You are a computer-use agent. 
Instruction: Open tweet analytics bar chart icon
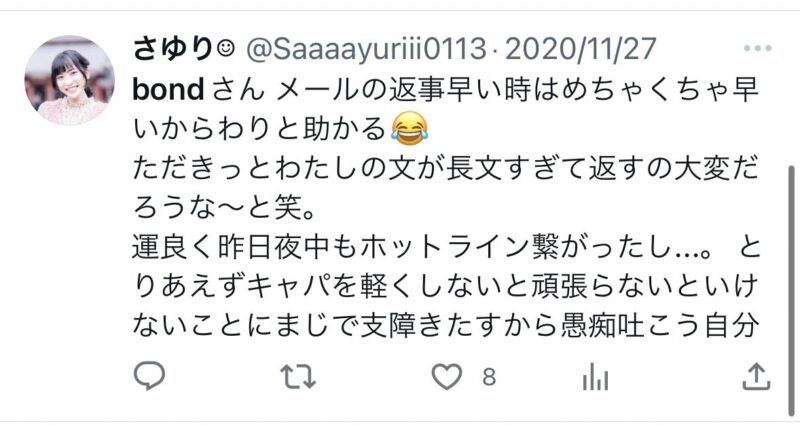[x=595, y=377]
